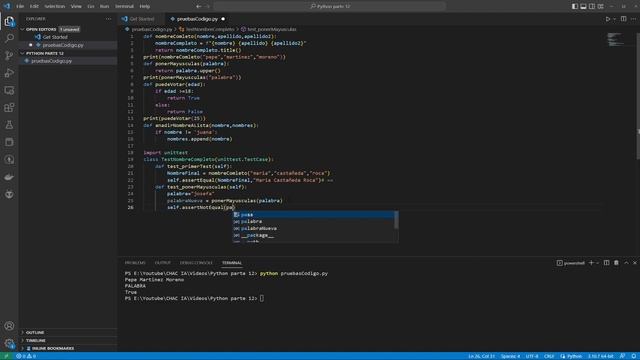640x360 pixels.
Task: Close the terminal panel
Action: coord(635,263)
